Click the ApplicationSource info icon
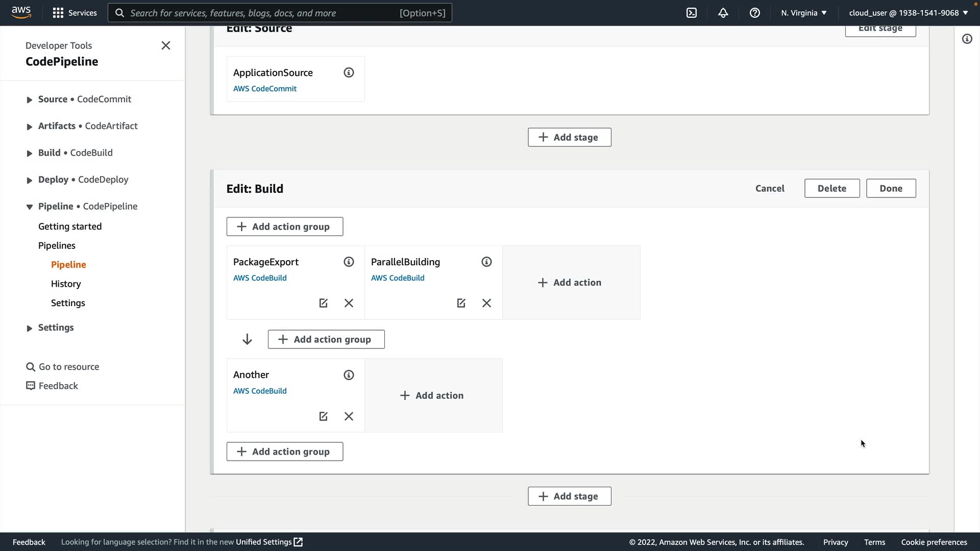 click(x=349, y=72)
